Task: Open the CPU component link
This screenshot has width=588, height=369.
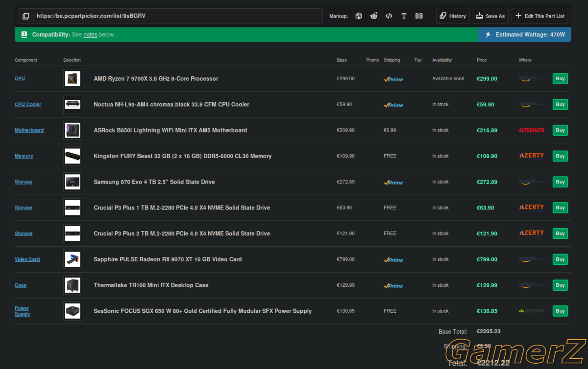Action: coord(20,79)
